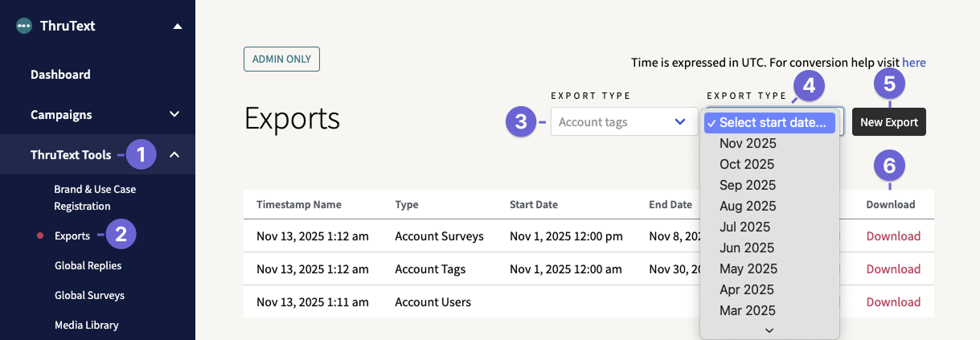Download the Account Surveys export
This screenshot has height=340, width=980.
893,236
